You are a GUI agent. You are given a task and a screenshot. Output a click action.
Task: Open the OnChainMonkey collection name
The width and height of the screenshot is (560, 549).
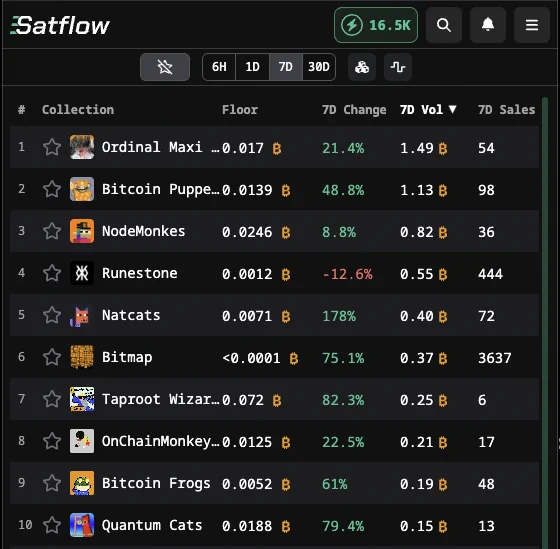click(x=160, y=441)
